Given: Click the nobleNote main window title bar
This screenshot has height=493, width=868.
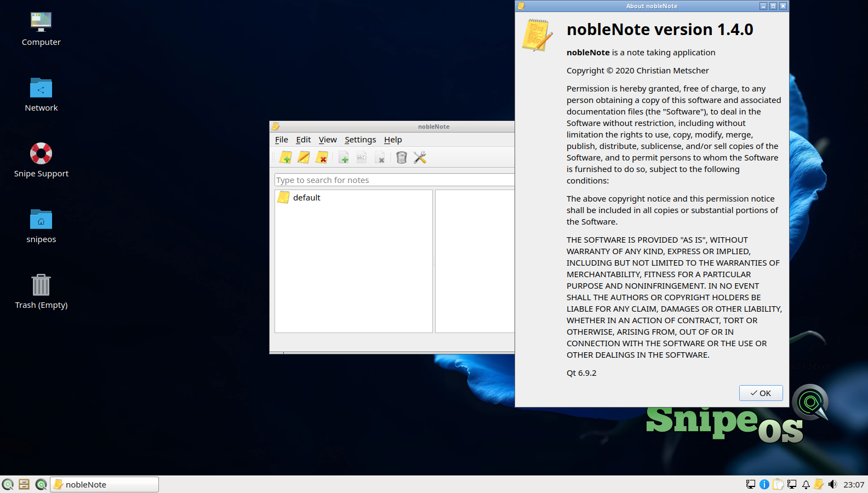Looking at the screenshot, I should [392, 127].
